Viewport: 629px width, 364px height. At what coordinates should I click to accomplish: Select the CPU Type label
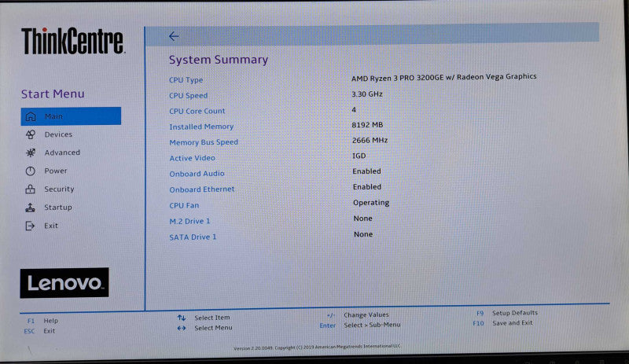[x=186, y=80]
